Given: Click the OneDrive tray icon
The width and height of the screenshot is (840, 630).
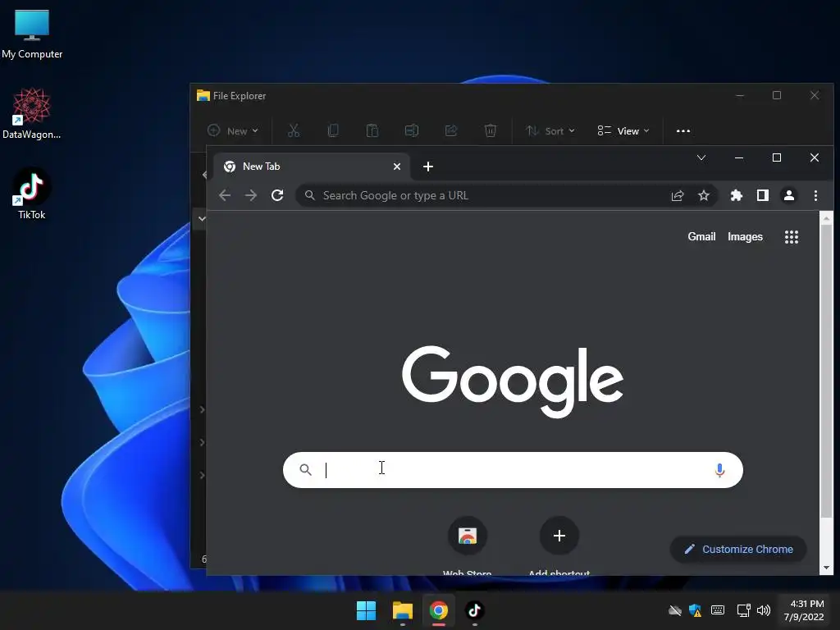Looking at the screenshot, I should pos(675,610).
